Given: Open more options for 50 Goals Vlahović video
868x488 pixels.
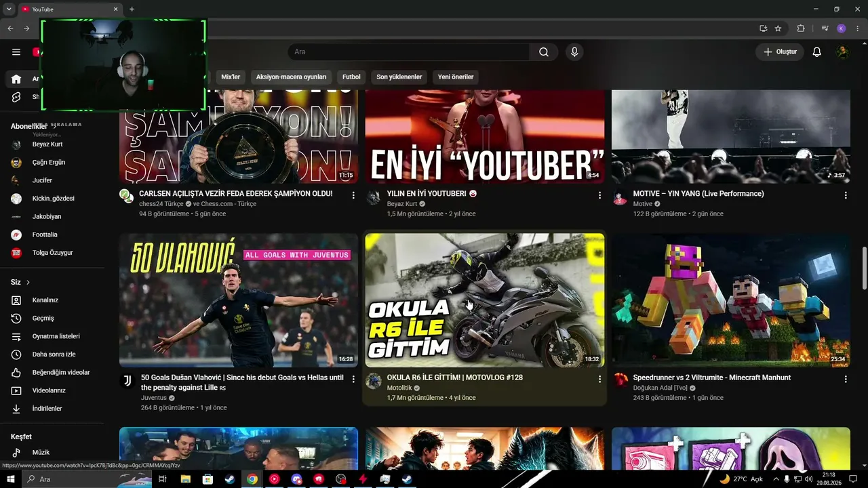Looking at the screenshot, I should [353, 379].
